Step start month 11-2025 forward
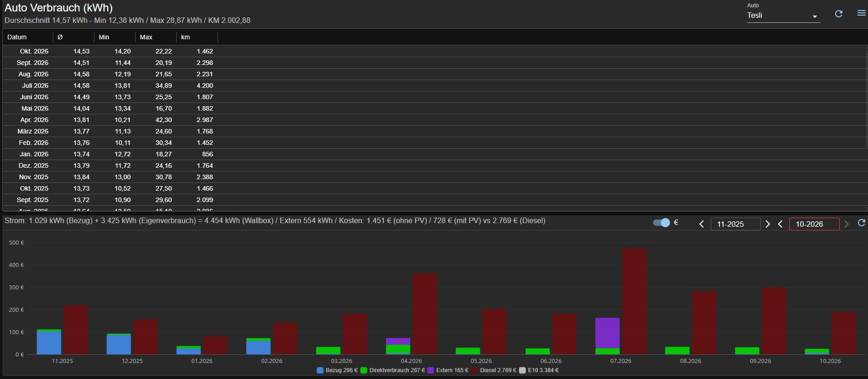 [x=768, y=224]
